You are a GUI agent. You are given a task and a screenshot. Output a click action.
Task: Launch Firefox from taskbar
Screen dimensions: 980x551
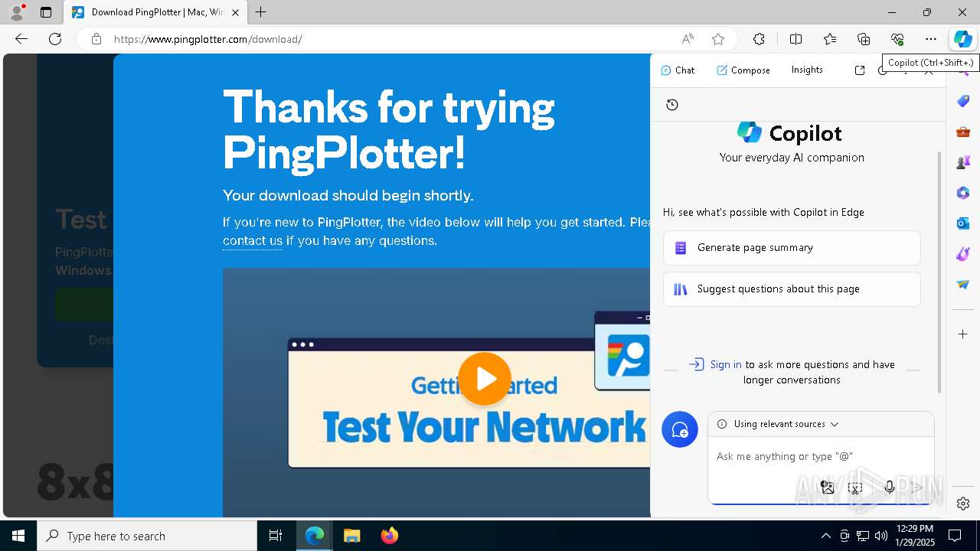[390, 536]
